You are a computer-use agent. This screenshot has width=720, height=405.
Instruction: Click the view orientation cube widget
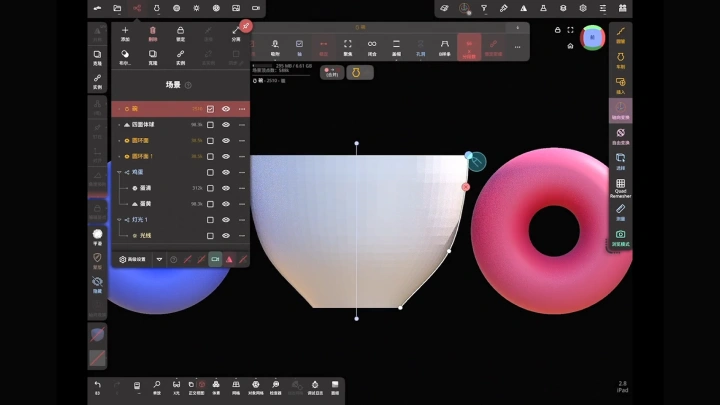pyautogui.click(x=592, y=38)
